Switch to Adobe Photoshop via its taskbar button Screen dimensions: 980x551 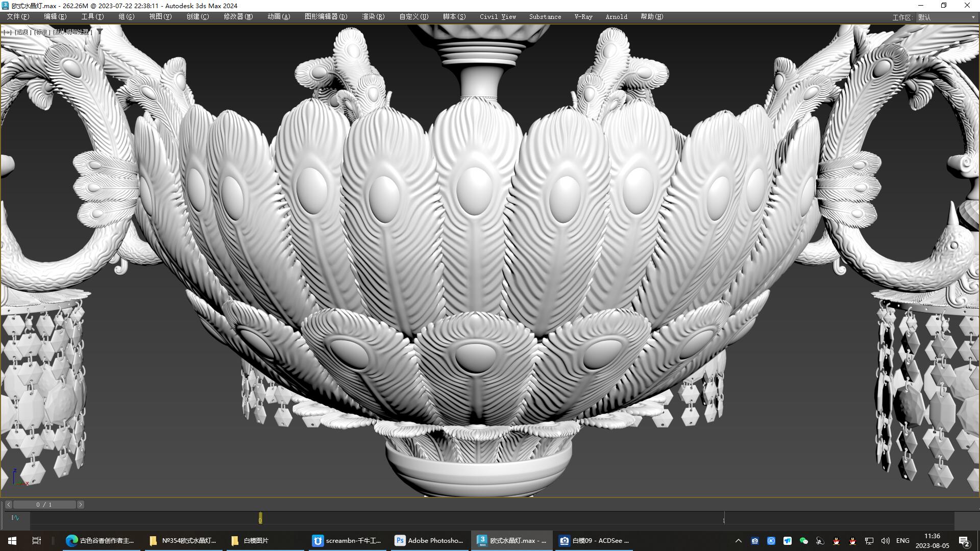click(x=429, y=541)
